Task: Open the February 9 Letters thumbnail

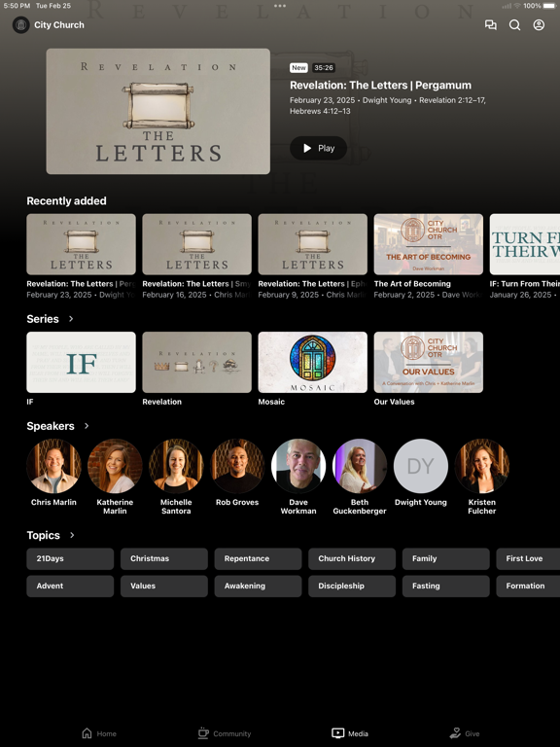Action: [312, 244]
